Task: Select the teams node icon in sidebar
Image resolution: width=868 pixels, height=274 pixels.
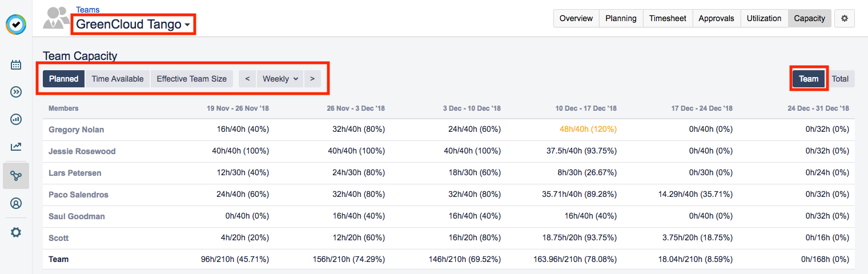Action: (x=16, y=175)
